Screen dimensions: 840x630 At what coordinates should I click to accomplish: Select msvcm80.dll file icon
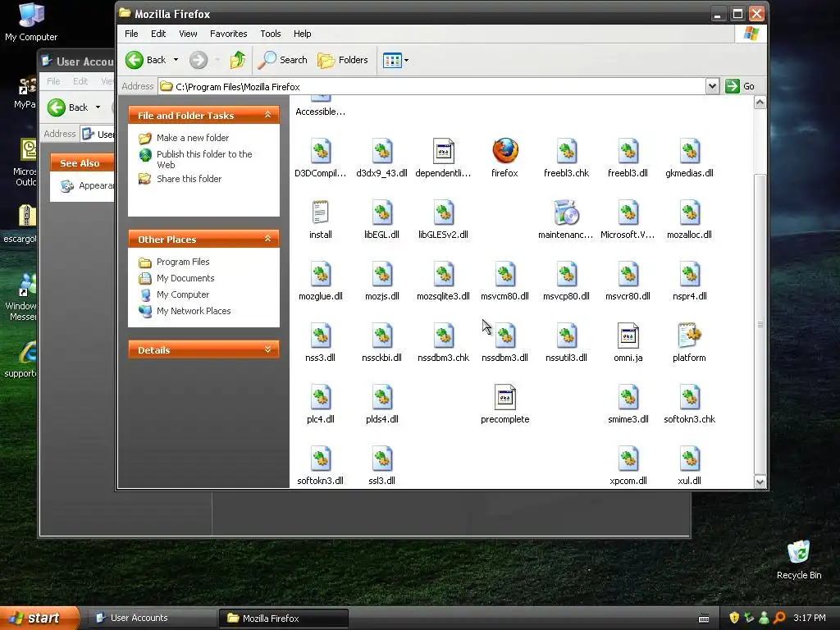[x=504, y=274]
